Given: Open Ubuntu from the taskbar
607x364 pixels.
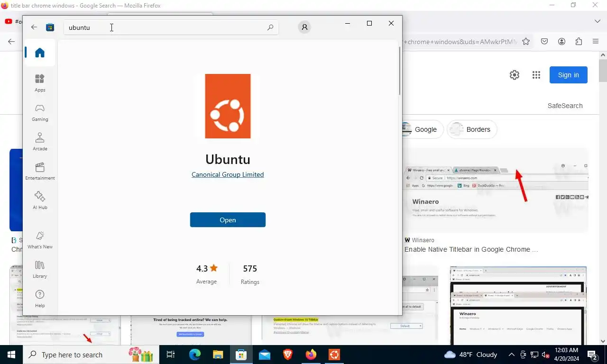Looking at the screenshot, I should 334,355.
